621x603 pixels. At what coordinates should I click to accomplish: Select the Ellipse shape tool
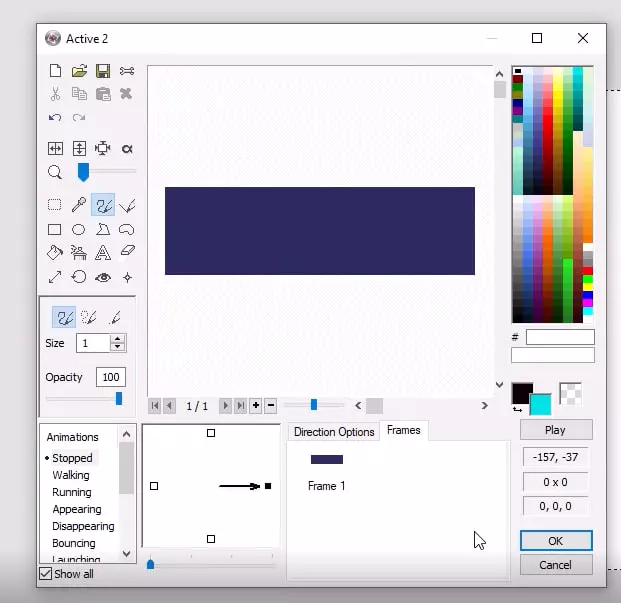[x=78, y=230]
